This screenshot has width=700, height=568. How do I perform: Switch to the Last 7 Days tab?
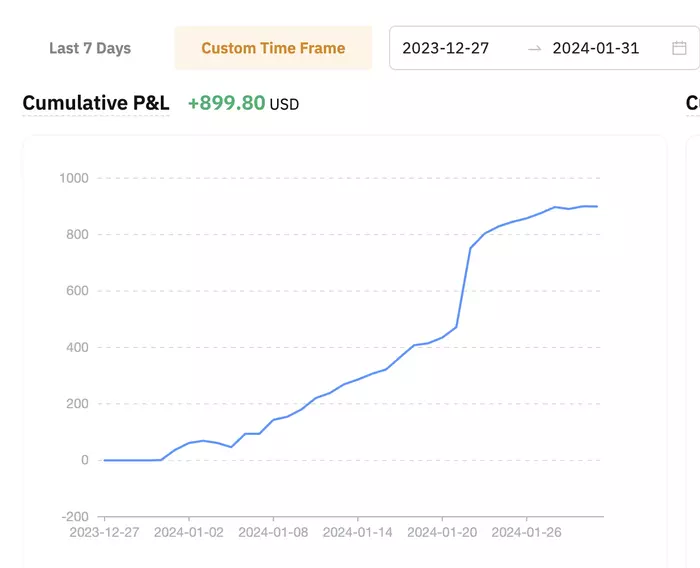[90, 48]
